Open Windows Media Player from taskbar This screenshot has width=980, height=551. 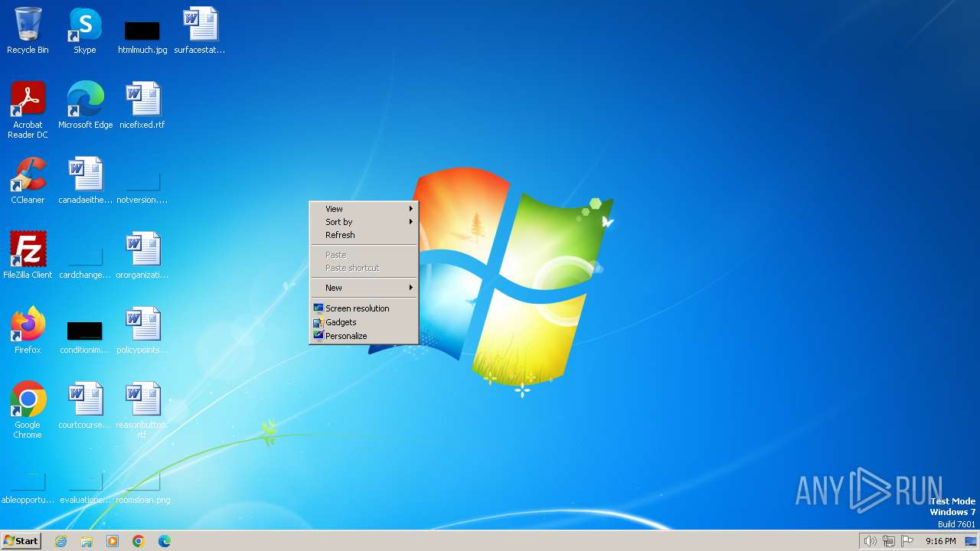(x=113, y=541)
